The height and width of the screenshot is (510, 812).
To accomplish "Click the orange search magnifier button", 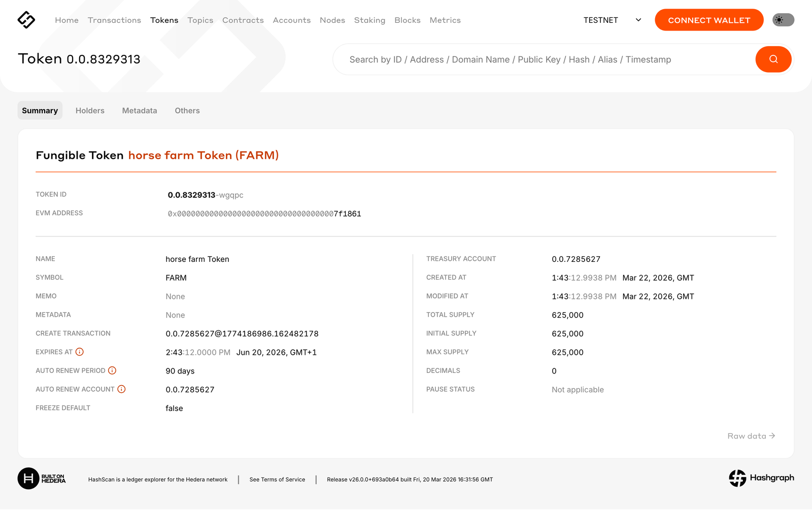I will coord(773,59).
